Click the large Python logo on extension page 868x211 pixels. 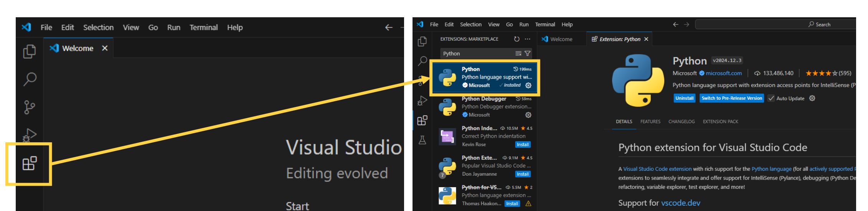pos(639,81)
